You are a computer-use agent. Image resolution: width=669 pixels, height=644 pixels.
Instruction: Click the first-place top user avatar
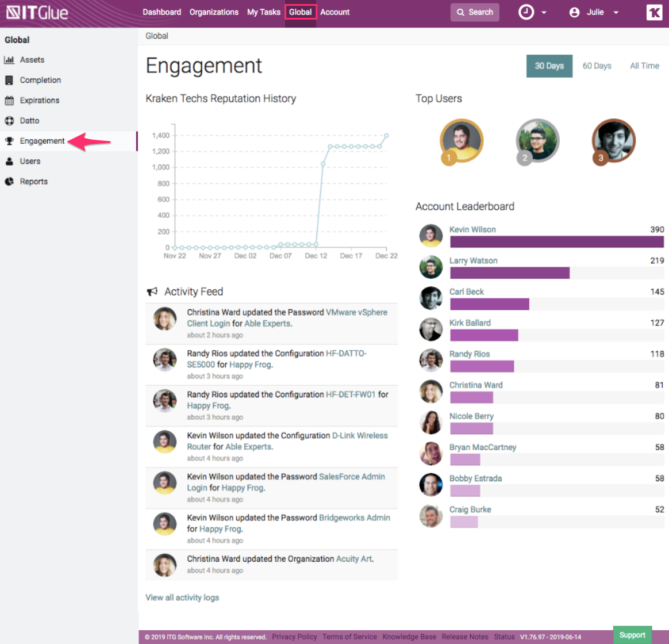(x=461, y=140)
